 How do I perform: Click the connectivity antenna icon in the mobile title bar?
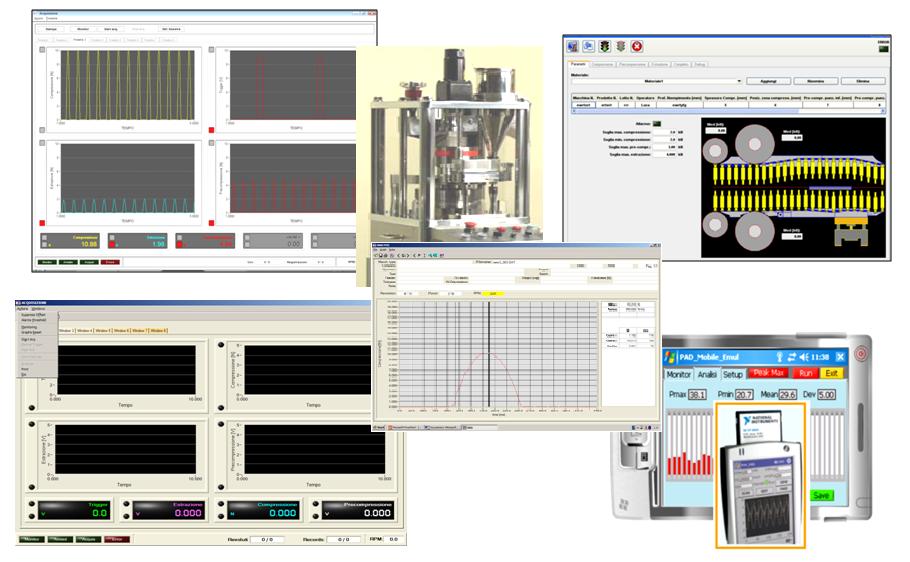[779, 356]
